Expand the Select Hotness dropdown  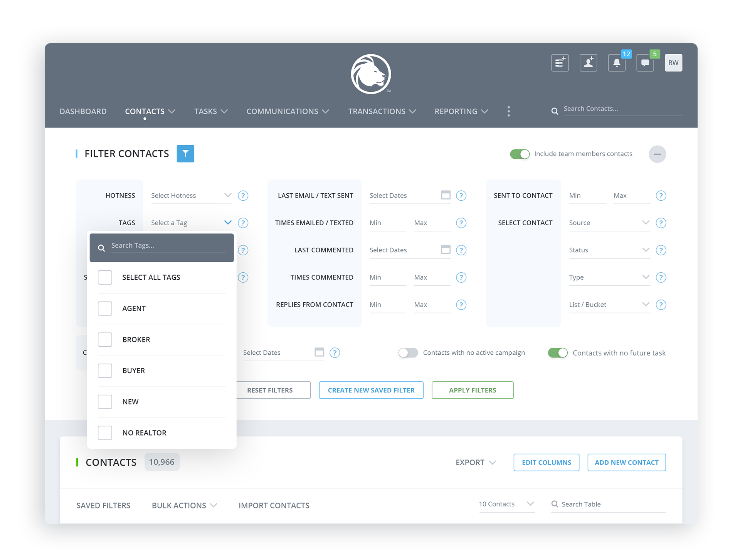click(191, 196)
